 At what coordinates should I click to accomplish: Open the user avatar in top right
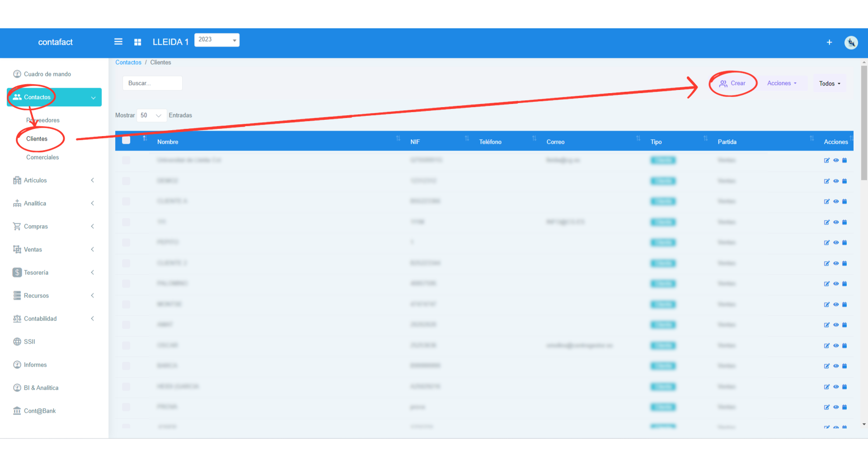point(851,42)
